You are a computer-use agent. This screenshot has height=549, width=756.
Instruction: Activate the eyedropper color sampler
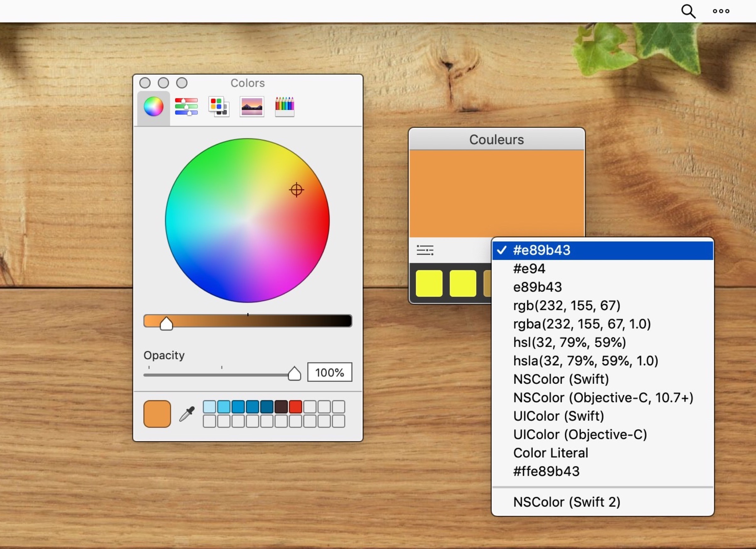point(187,414)
